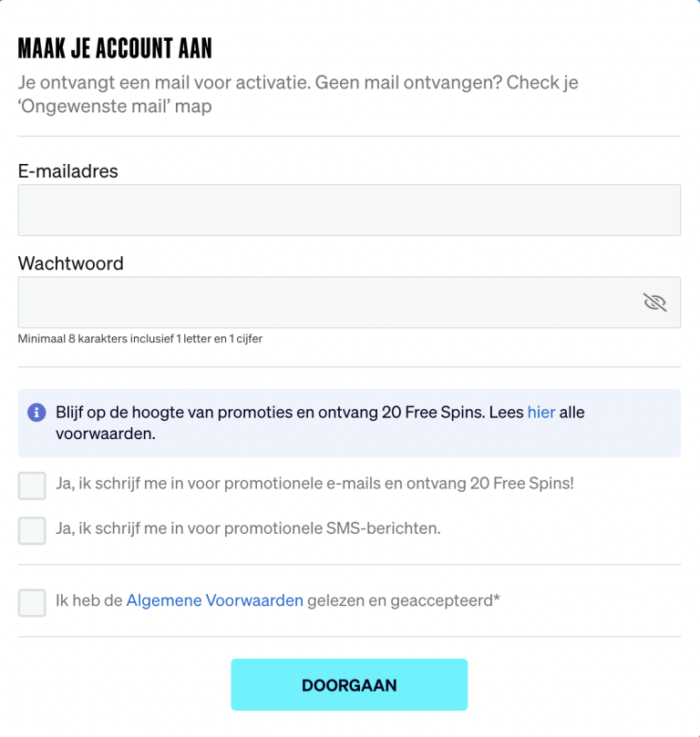
Task: Click the blue info icon in banner
Action: tap(37, 413)
